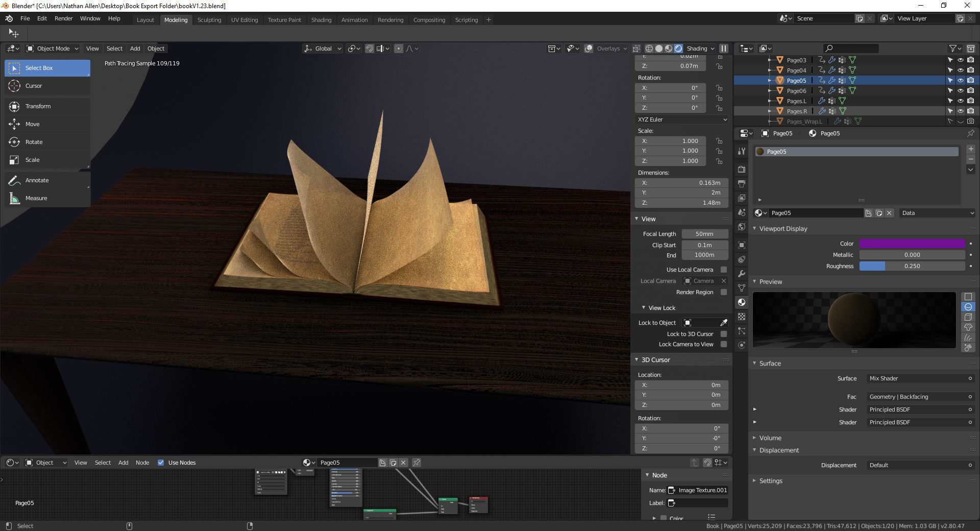The image size is (980, 531).
Task: Switch to the UV Editing workspace tab
Action: pyautogui.click(x=244, y=20)
